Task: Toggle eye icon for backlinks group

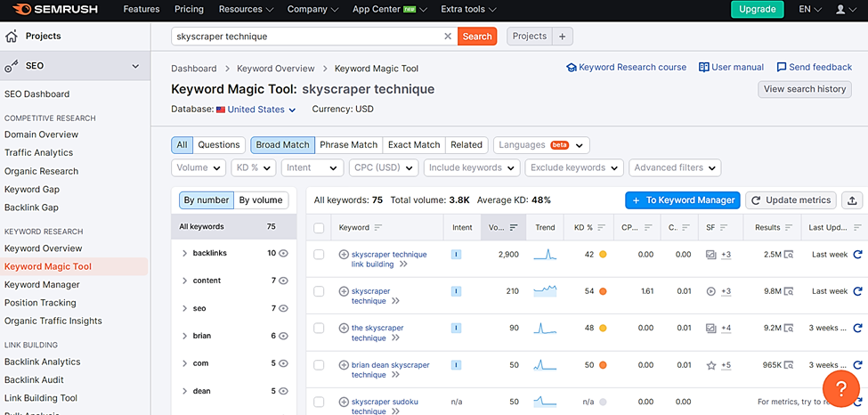Action: click(x=283, y=253)
